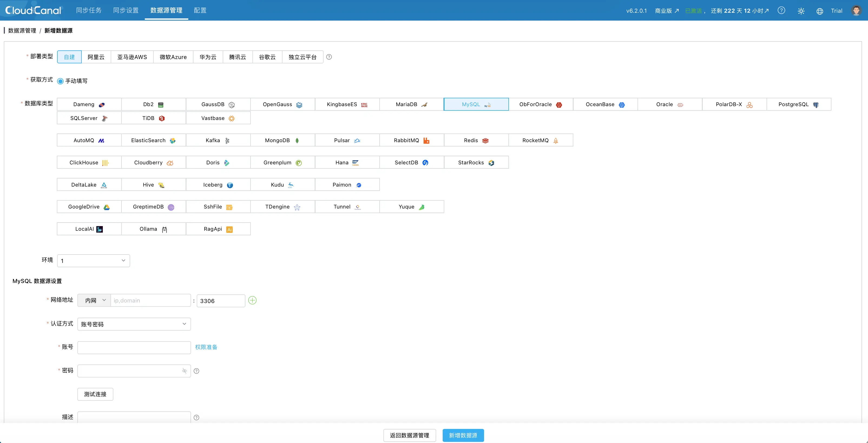868x443 pixels.
Task: Pick the TiDB database type
Action: point(153,118)
